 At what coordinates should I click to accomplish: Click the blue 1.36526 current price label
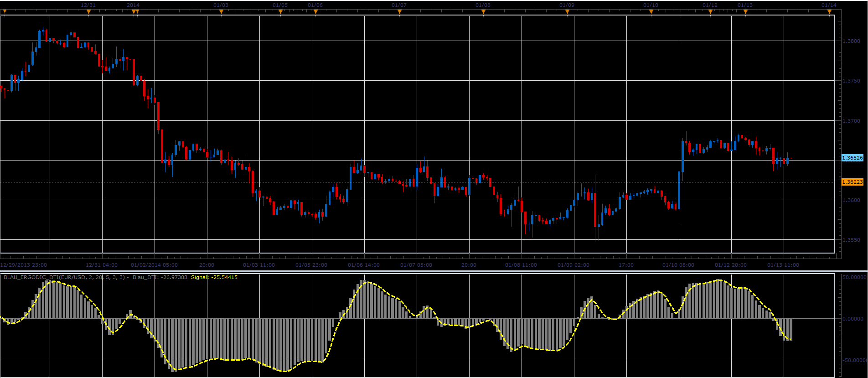point(852,158)
